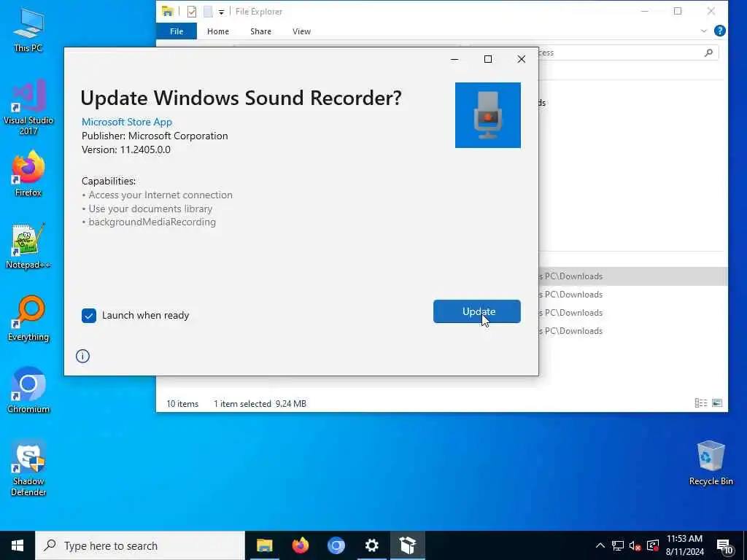
Task: Open Quick Access Toolbar customize dropdown arrow
Action: pyautogui.click(x=221, y=12)
